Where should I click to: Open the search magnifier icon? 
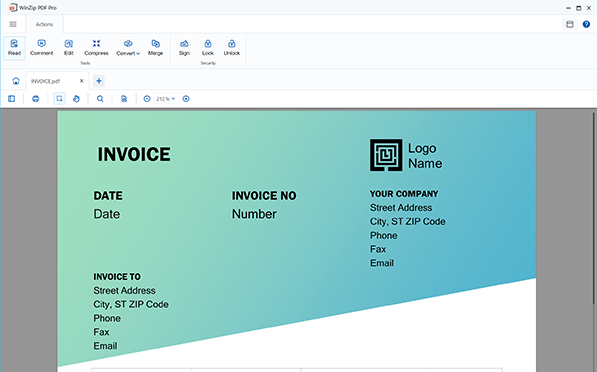(x=100, y=99)
